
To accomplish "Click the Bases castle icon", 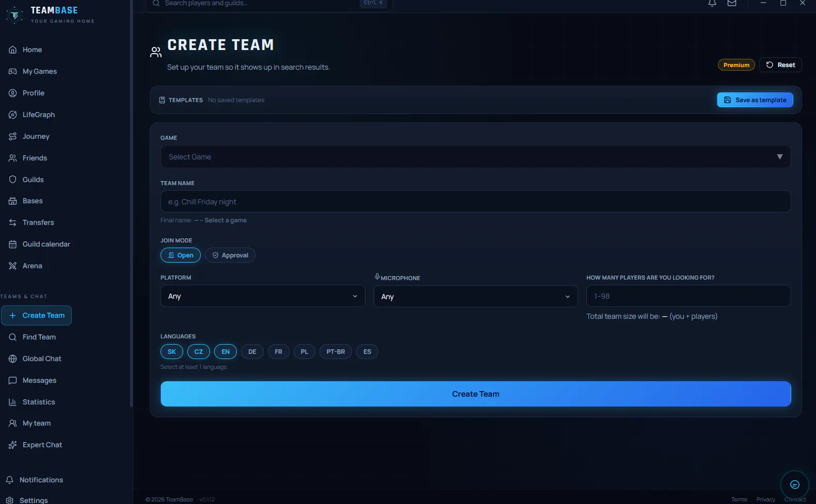I will click(x=13, y=201).
